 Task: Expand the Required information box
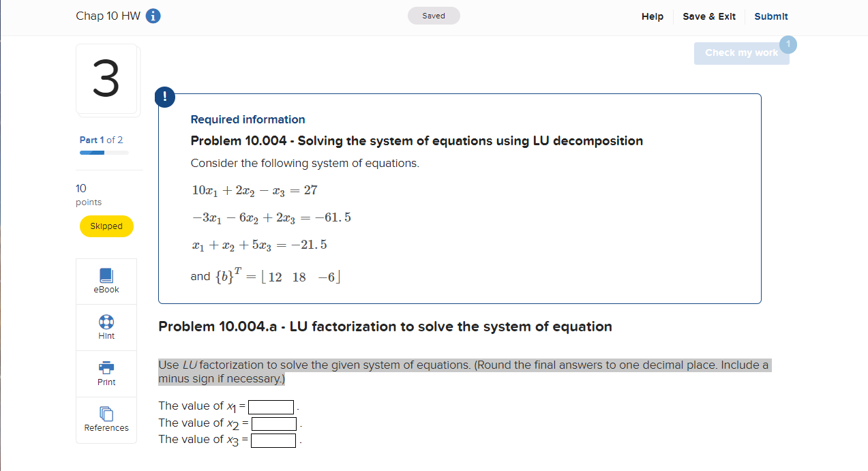[248, 119]
